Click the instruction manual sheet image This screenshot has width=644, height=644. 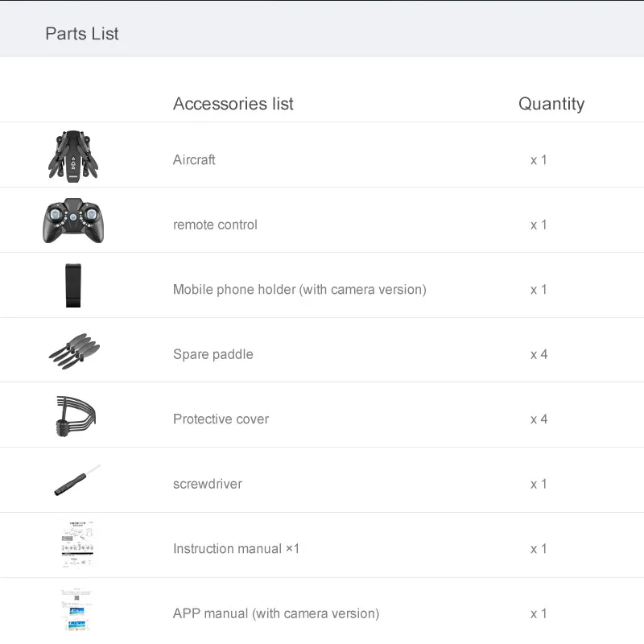pos(77,545)
